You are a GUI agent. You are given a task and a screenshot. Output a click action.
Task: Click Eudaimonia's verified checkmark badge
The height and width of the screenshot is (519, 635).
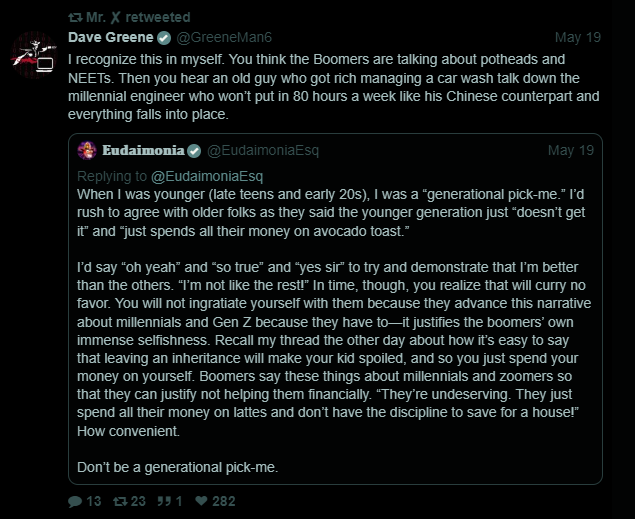tap(194, 150)
